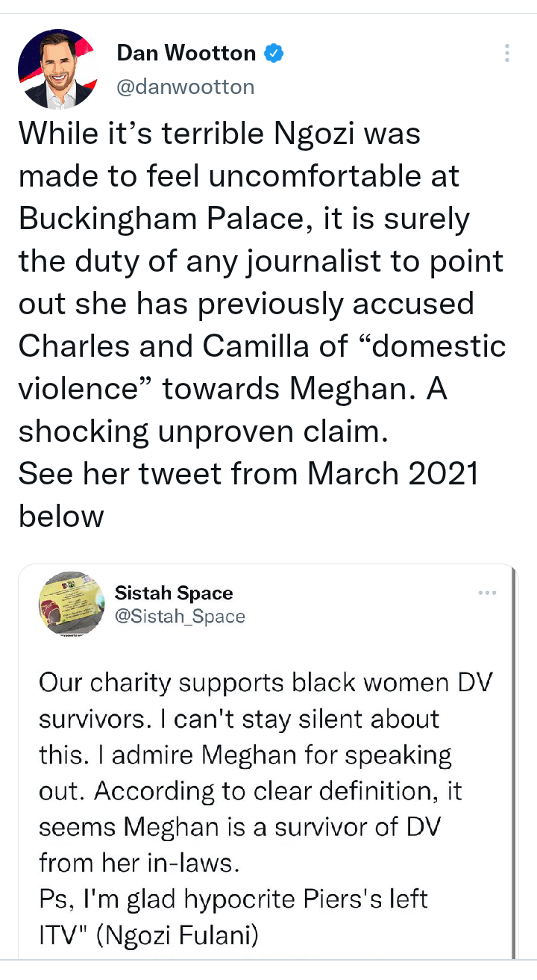
Task: Open the @Sistah_Space handle
Action: 180,616
